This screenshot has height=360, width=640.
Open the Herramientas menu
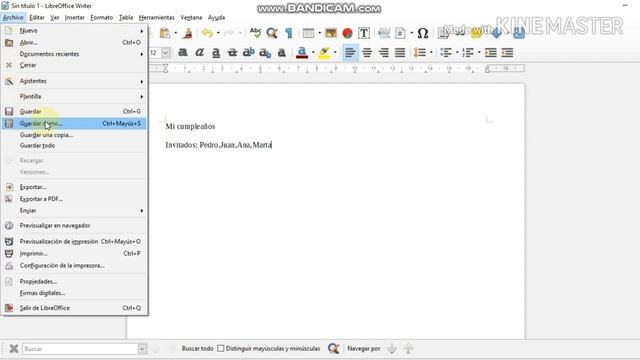(x=157, y=18)
